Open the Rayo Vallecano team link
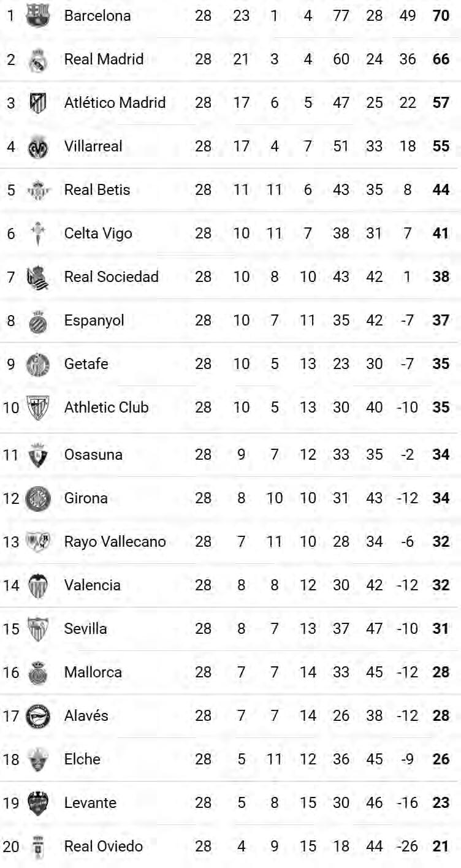 (115, 542)
